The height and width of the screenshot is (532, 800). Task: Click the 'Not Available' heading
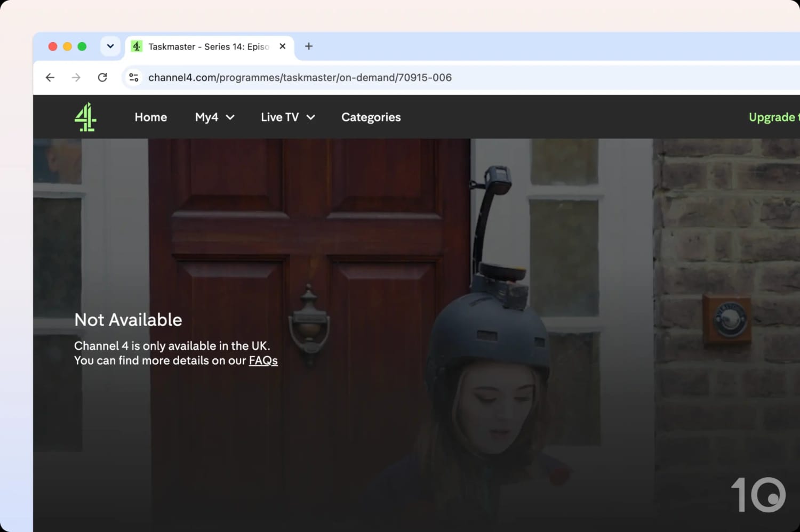click(128, 319)
